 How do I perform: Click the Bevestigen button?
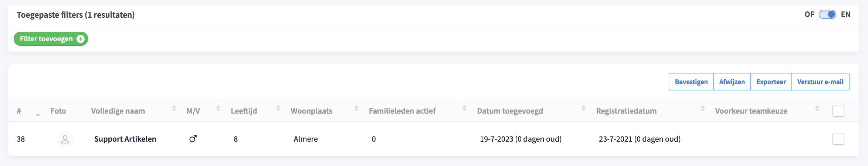point(691,82)
